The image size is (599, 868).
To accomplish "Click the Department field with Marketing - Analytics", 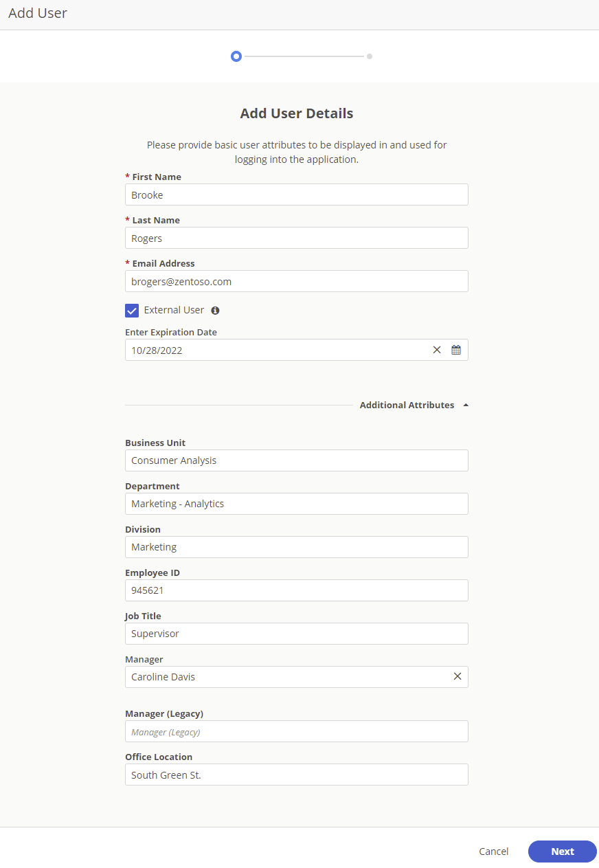I will coord(296,503).
